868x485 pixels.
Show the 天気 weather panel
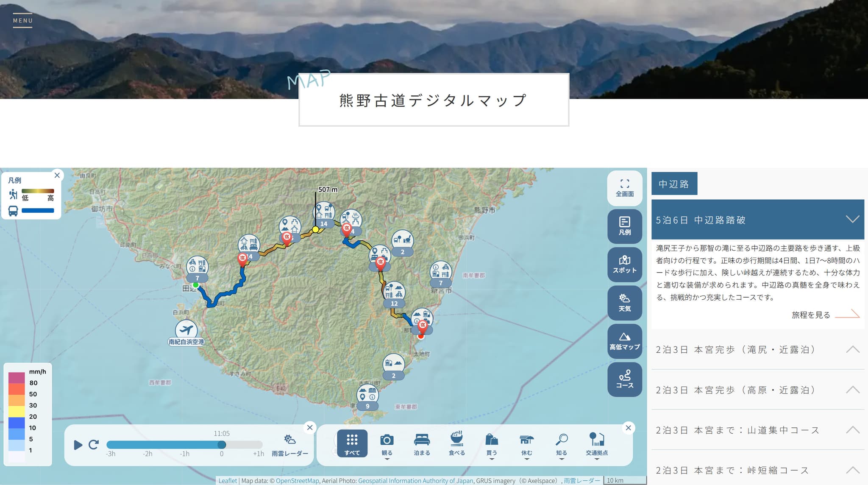pos(624,303)
